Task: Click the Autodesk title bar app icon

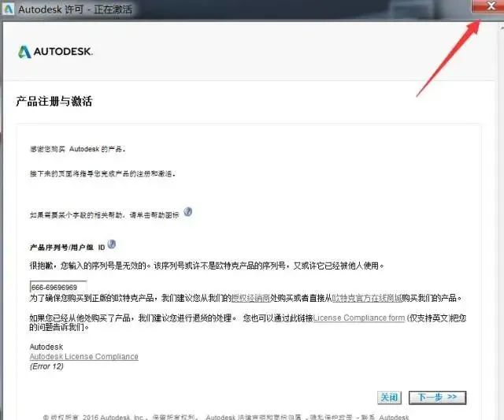Action: tap(8, 9)
